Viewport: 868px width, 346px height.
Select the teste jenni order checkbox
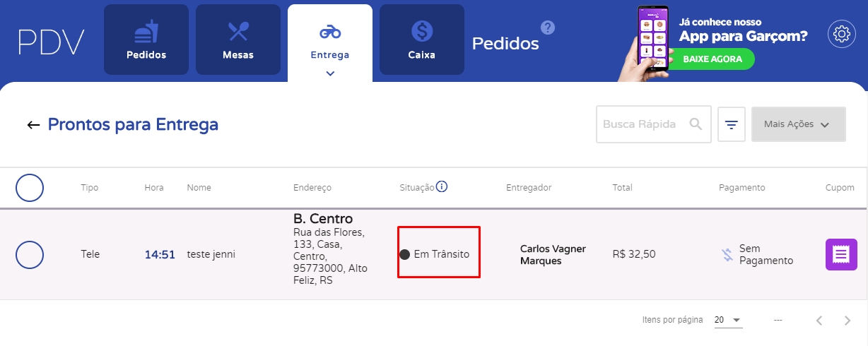tap(30, 254)
